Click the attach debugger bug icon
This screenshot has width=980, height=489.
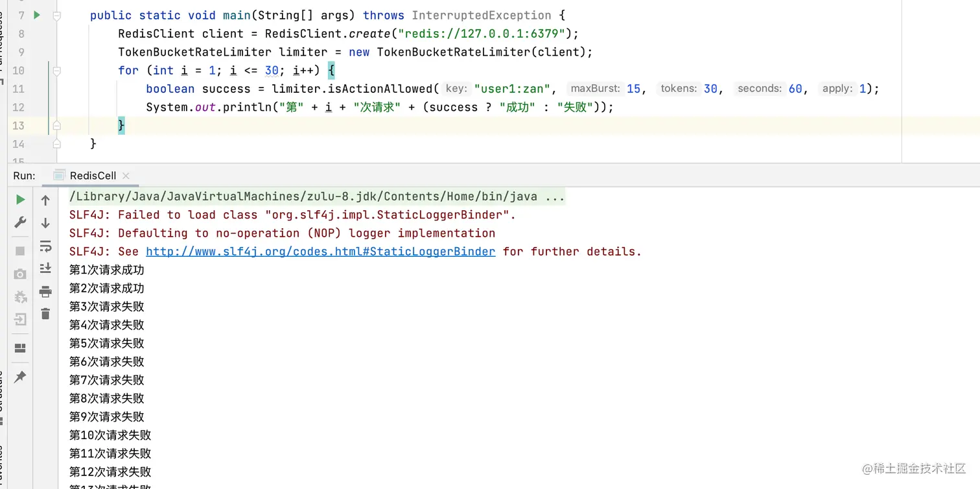point(20,297)
